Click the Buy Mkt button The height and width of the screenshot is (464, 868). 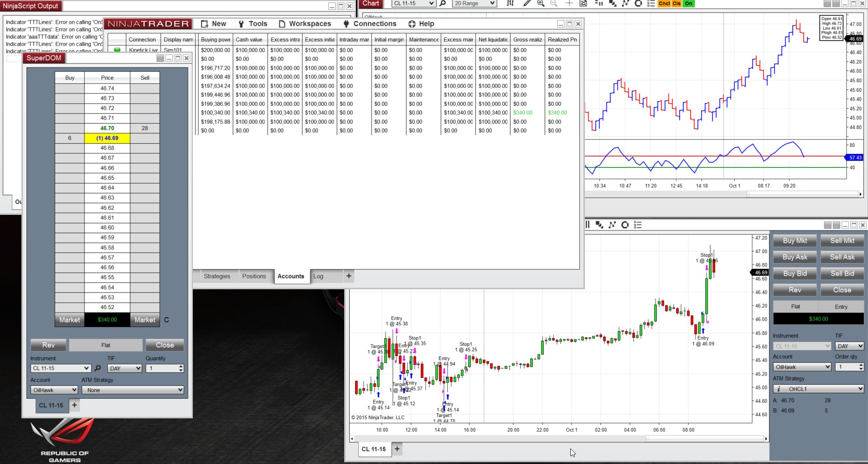795,241
